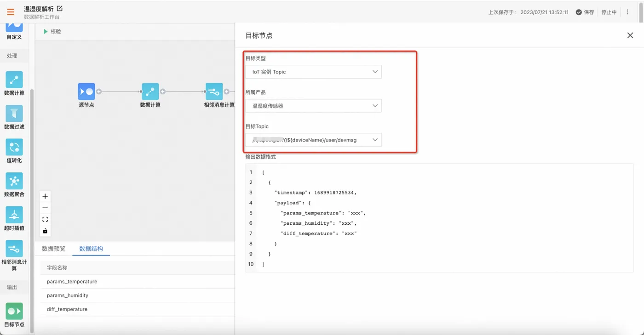Click the 数据解析工作台 subtitle
The height and width of the screenshot is (335, 644).
pyautogui.click(x=42, y=17)
